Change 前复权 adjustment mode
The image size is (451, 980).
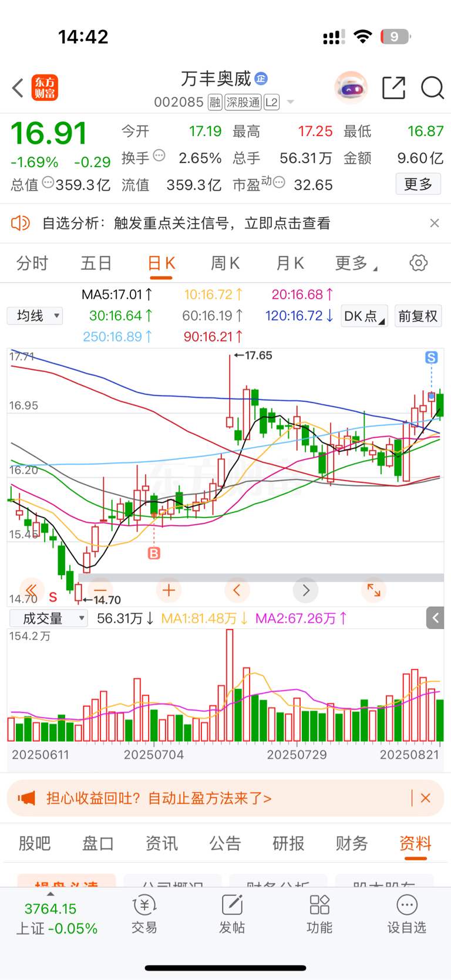tap(418, 316)
